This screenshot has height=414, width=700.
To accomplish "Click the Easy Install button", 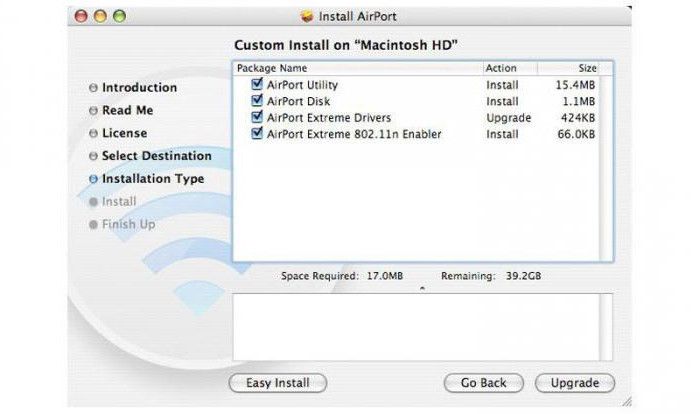I will [x=278, y=383].
